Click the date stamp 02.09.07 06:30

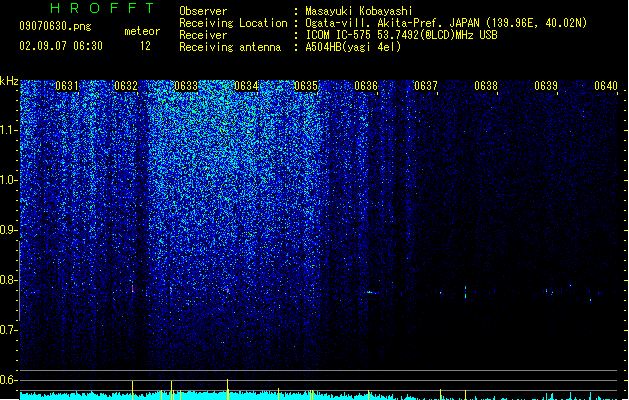61,46
